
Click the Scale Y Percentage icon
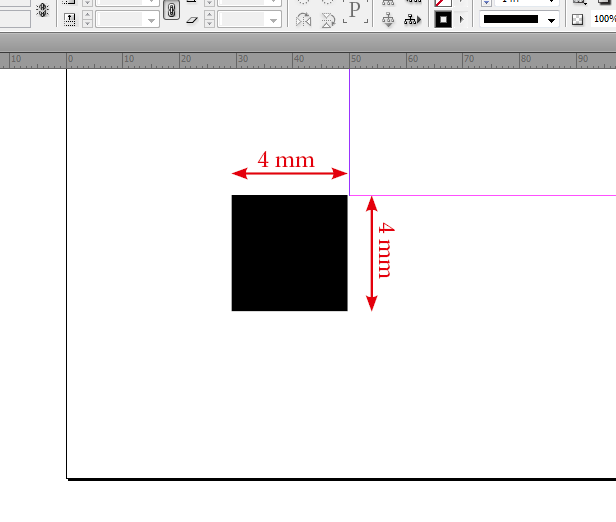point(70,19)
